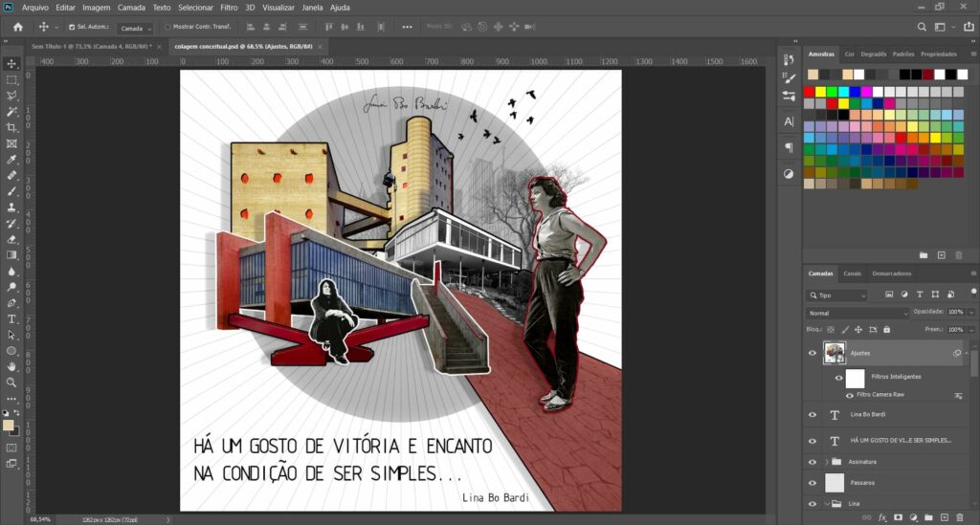Create a new layer with plus icon

[x=945, y=517]
